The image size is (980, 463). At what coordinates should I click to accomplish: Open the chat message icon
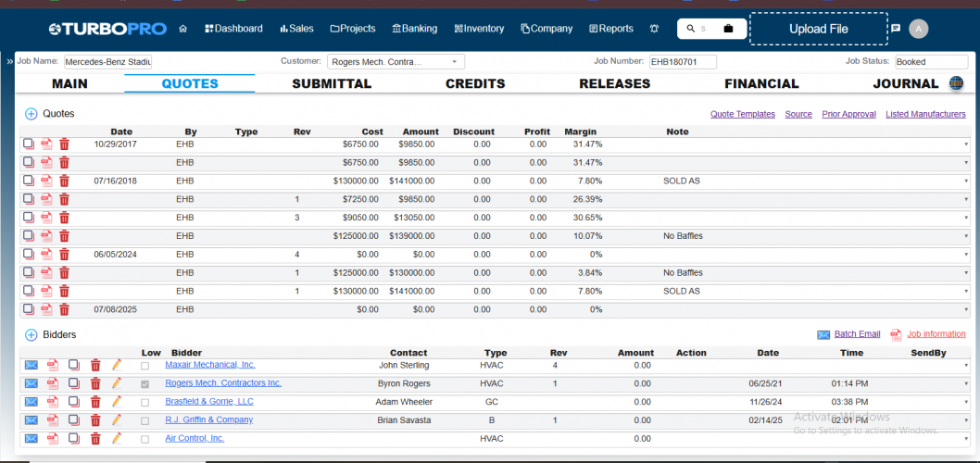pyautogui.click(x=896, y=28)
